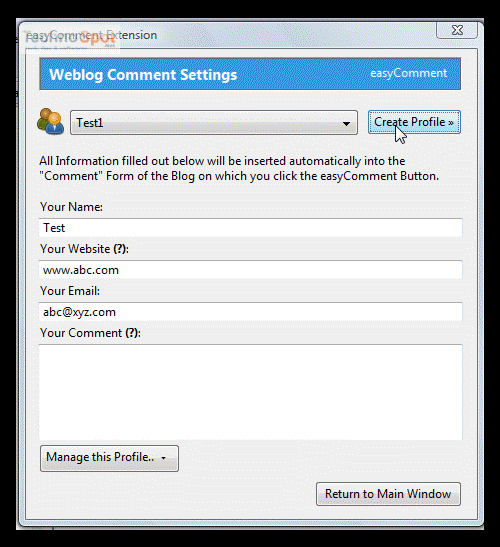Select the Your Email field with abc@xyz.com

point(251,312)
